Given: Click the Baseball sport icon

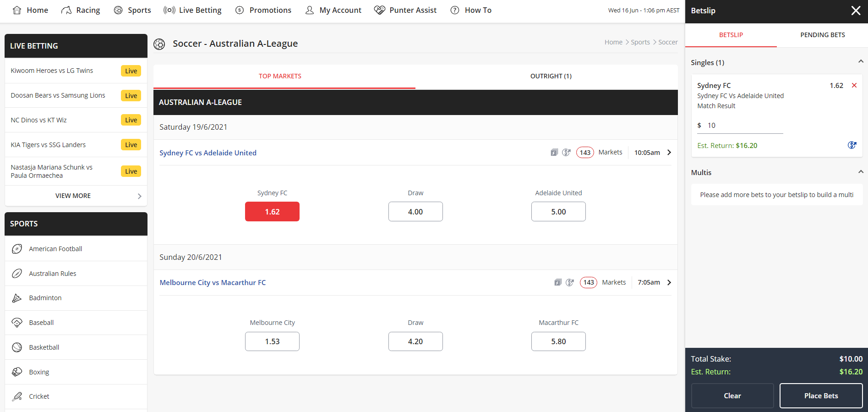Looking at the screenshot, I should pos(17,323).
